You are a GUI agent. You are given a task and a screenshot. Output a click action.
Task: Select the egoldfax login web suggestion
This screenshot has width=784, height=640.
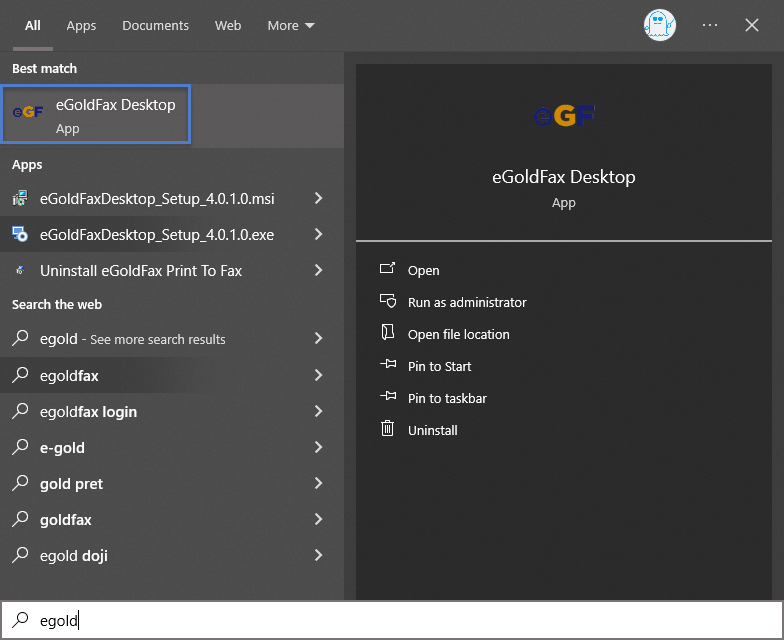172,411
